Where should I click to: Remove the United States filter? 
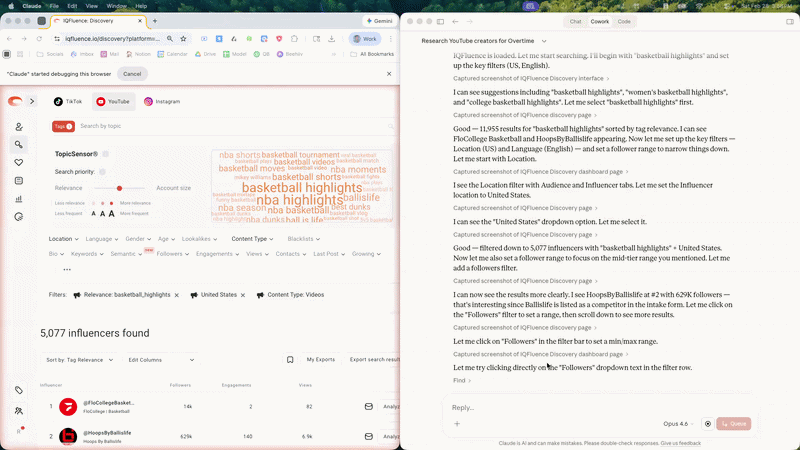(243, 295)
